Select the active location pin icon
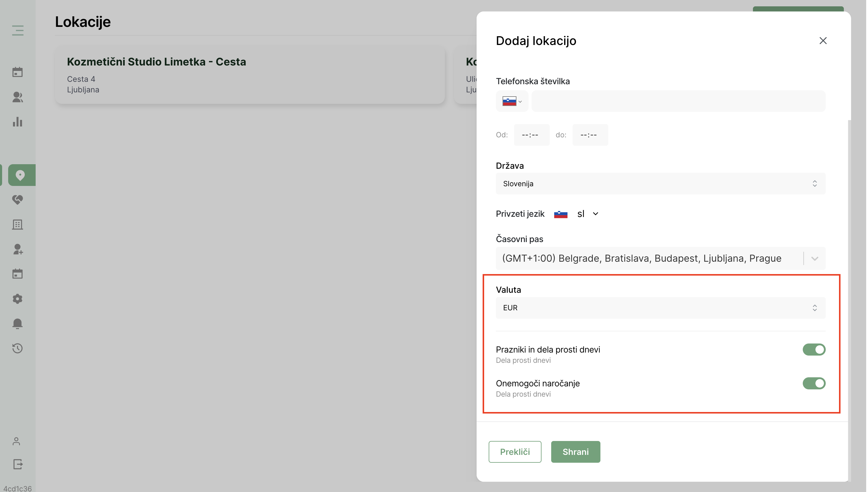The height and width of the screenshot is (492, 868). point(21,175)
